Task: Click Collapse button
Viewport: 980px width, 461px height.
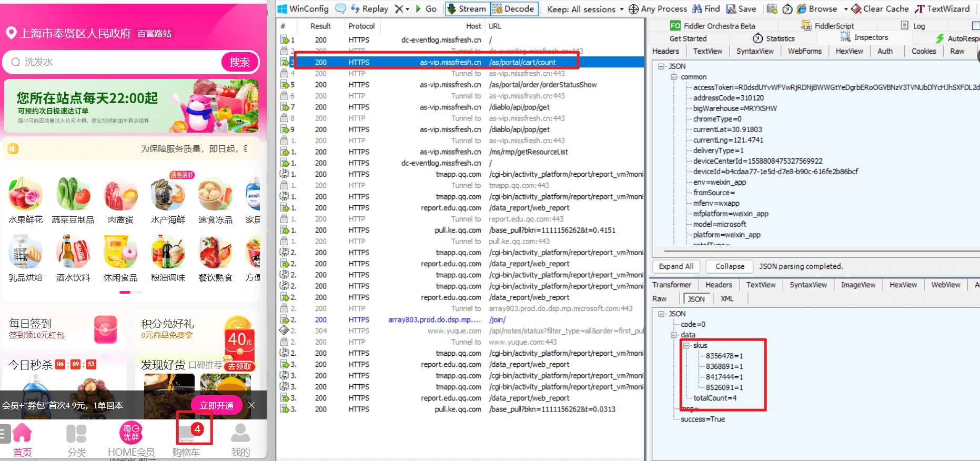Action: 730,266
